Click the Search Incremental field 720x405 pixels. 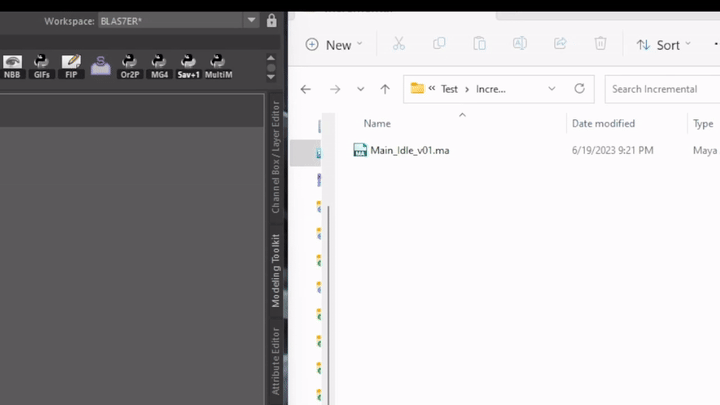(x=663, y=89)
